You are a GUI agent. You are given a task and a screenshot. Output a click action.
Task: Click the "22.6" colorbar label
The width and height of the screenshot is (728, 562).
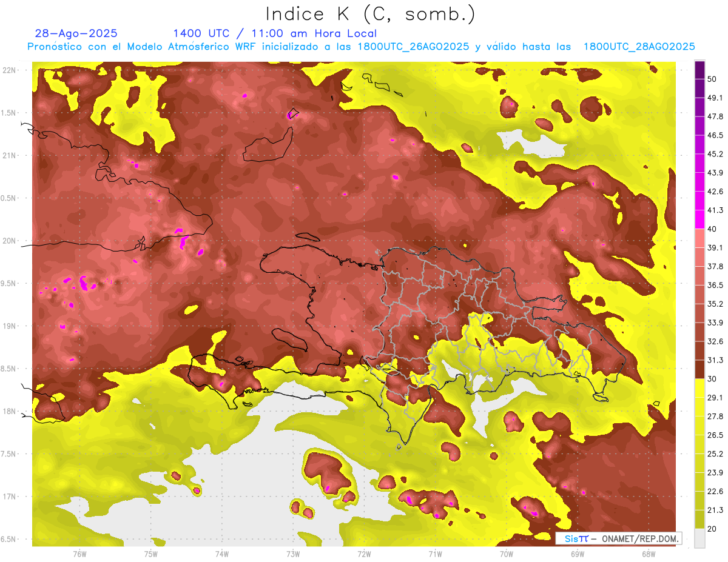tap(715, 492)
